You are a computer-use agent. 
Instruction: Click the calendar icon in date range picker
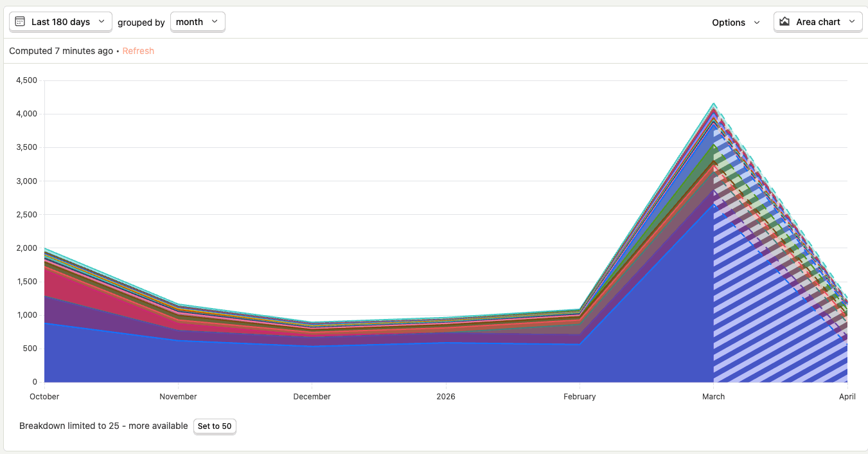point(20,22)
